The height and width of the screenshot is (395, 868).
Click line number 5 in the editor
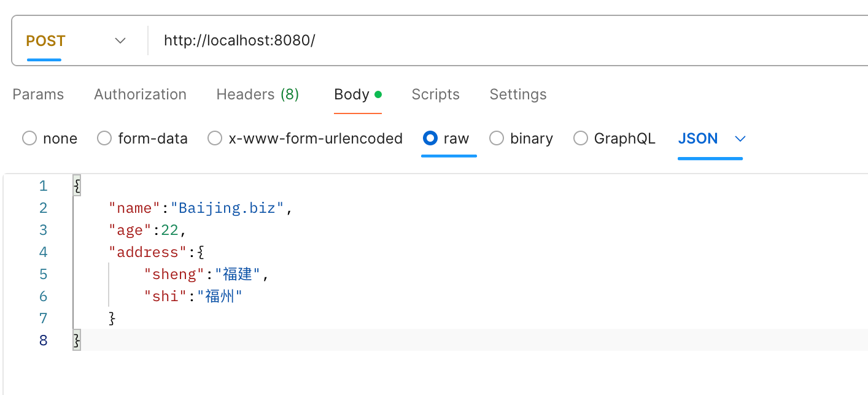pyautogui.click(x=43, y=274)
